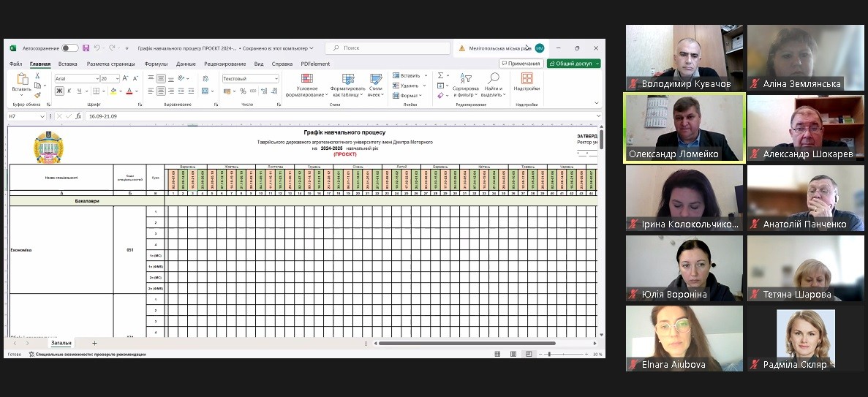Open the Customize Quick Access Toolbar dropdown
This screenshot has height=397, width=868.
127,48
